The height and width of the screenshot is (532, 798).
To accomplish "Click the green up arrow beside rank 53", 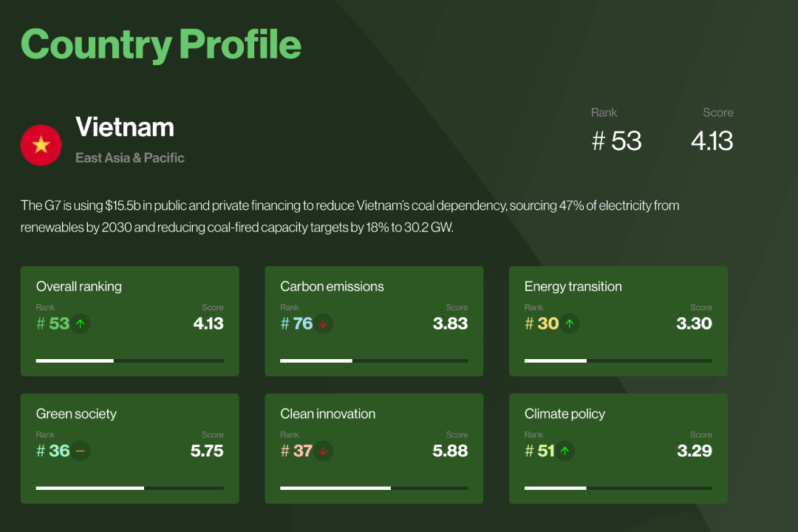I will [81, 324].
